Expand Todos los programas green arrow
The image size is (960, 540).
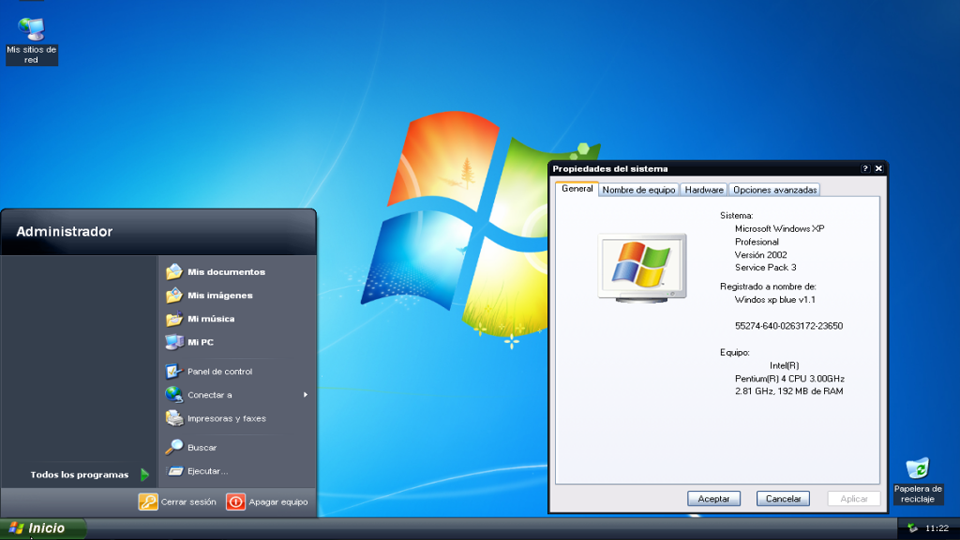(x=144, y=474)
